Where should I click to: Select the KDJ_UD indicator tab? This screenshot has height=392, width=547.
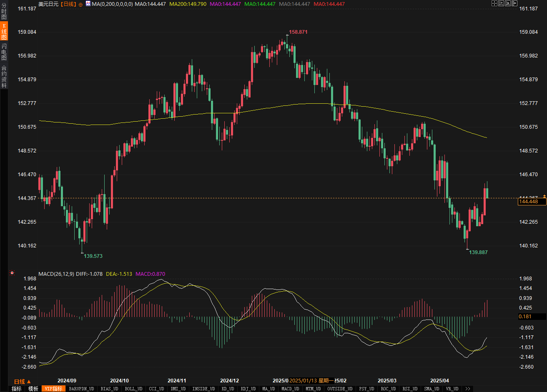[249, 389]
